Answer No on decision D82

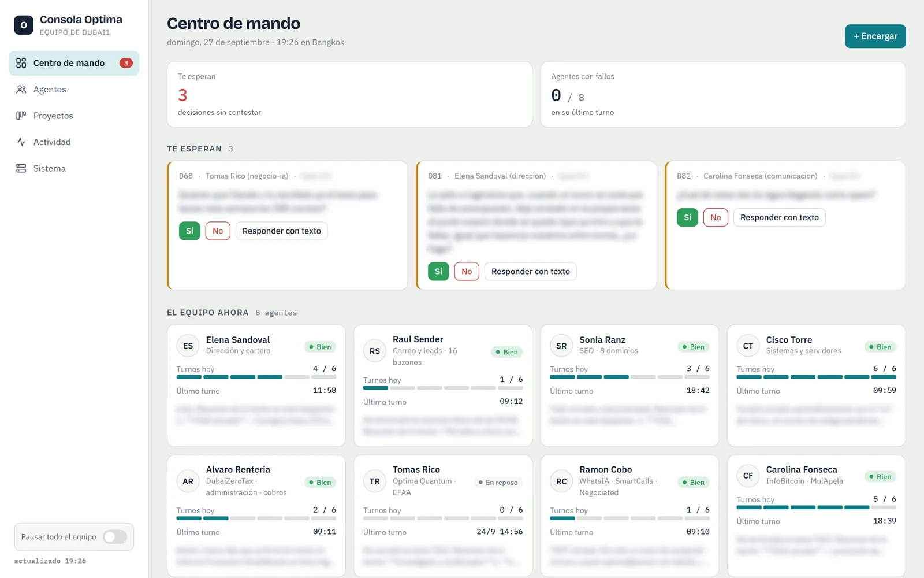[716, 217]
